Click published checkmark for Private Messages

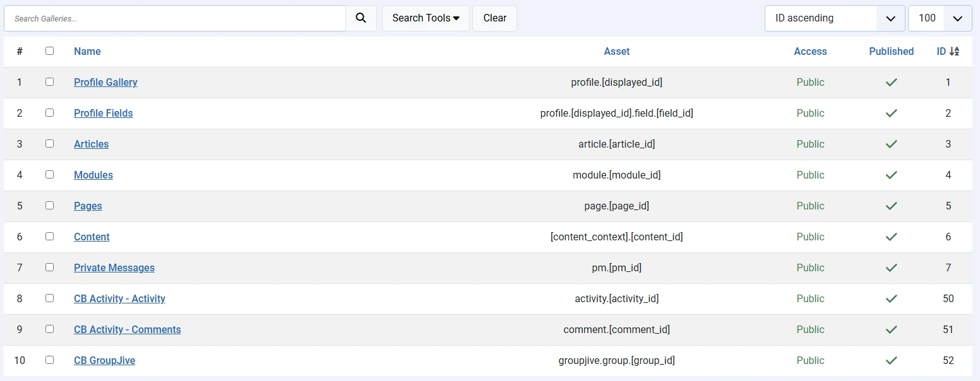pyautogui.click(x=891, y=267)
